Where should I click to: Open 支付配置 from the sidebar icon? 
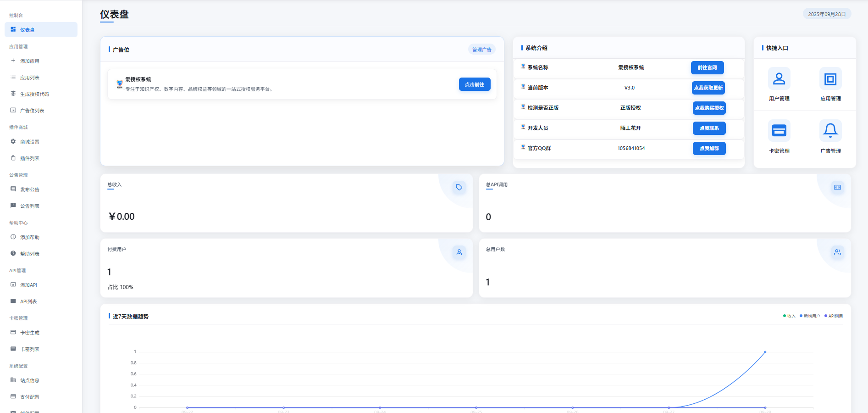click(12, 396)
